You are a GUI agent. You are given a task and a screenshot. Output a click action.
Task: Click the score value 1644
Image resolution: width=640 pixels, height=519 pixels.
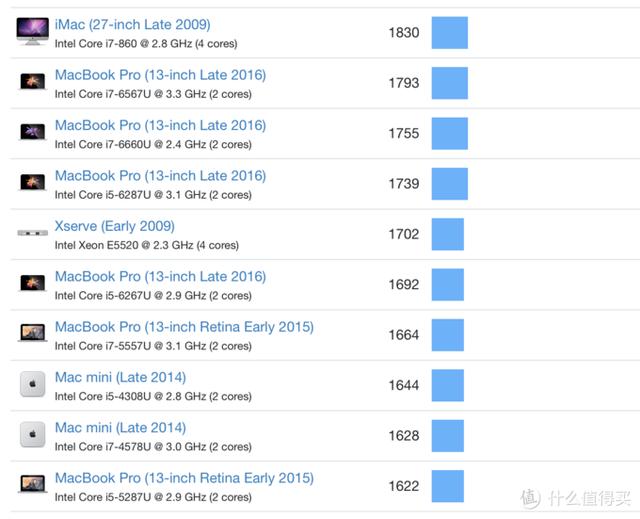click(404, 386)
